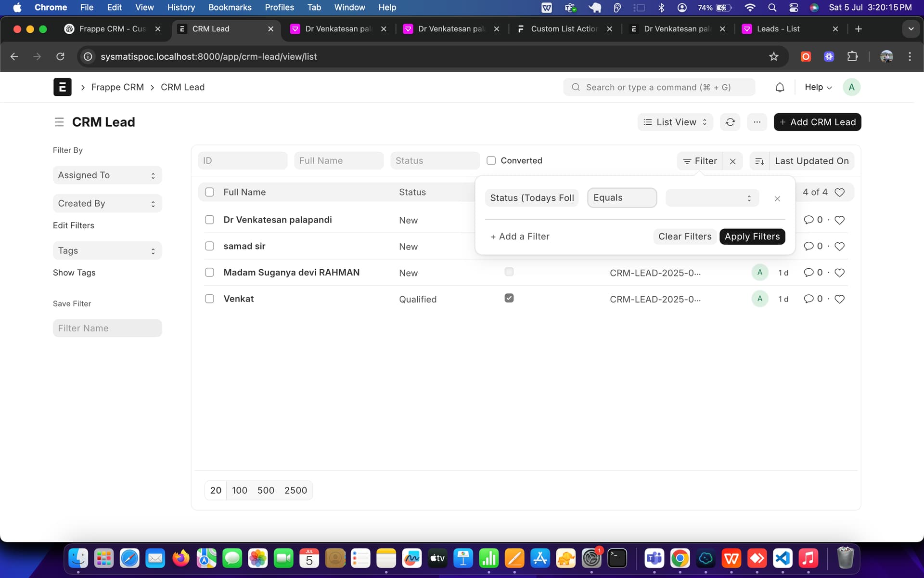The image size is (924, 578).
Task: Expand the Assigned To filter dropdown
Action: click(107, 175)
